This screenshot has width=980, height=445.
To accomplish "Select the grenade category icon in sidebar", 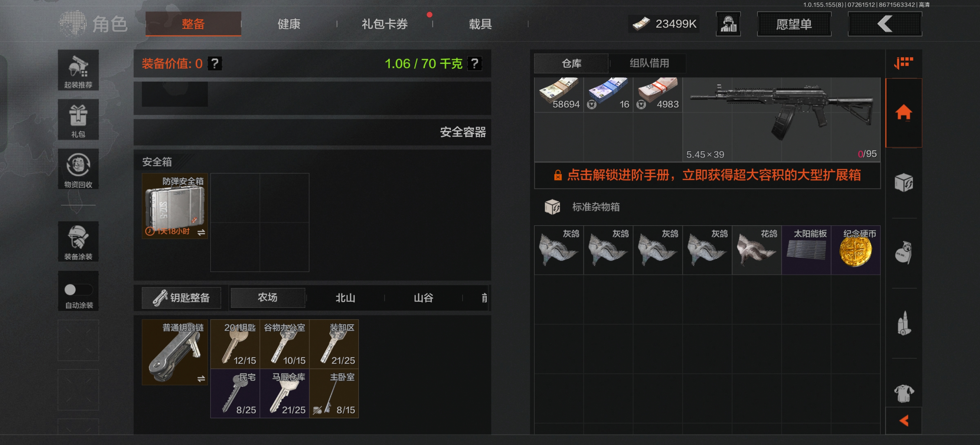I will [x=904, y=252].
